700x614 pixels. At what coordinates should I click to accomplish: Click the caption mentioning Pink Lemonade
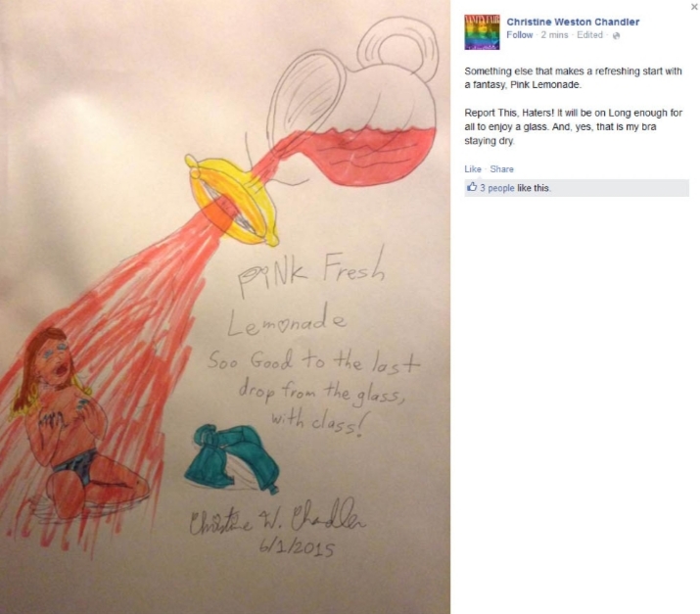[x=573, y=77]
